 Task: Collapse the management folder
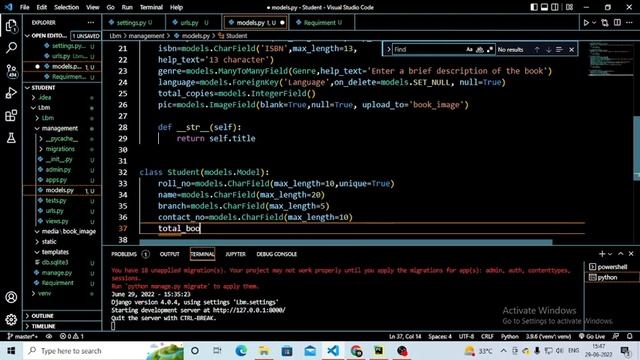click(38, 128)
